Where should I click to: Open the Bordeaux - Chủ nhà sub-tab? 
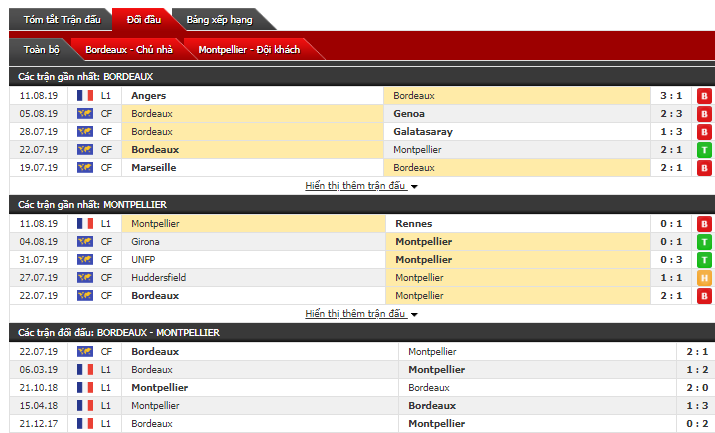coord(129,49)
